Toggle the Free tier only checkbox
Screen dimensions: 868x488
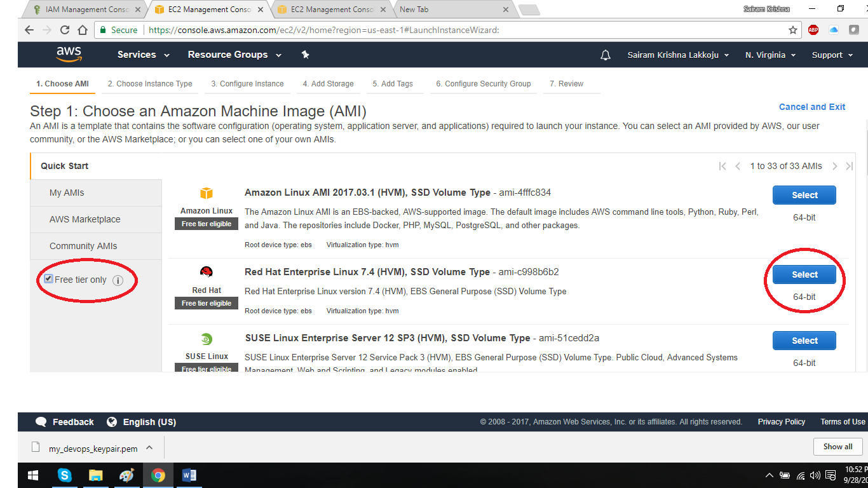point(48,279)
